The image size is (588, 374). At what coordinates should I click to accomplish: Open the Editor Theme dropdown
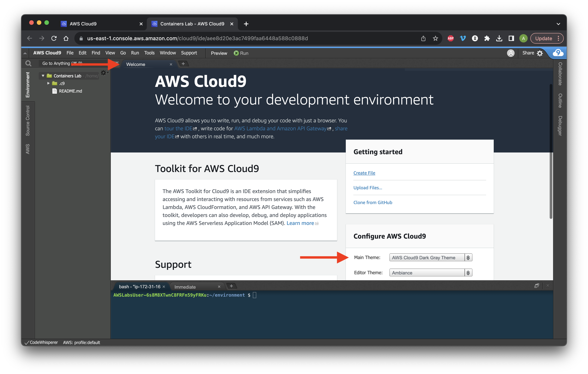(x=431, y=273)
